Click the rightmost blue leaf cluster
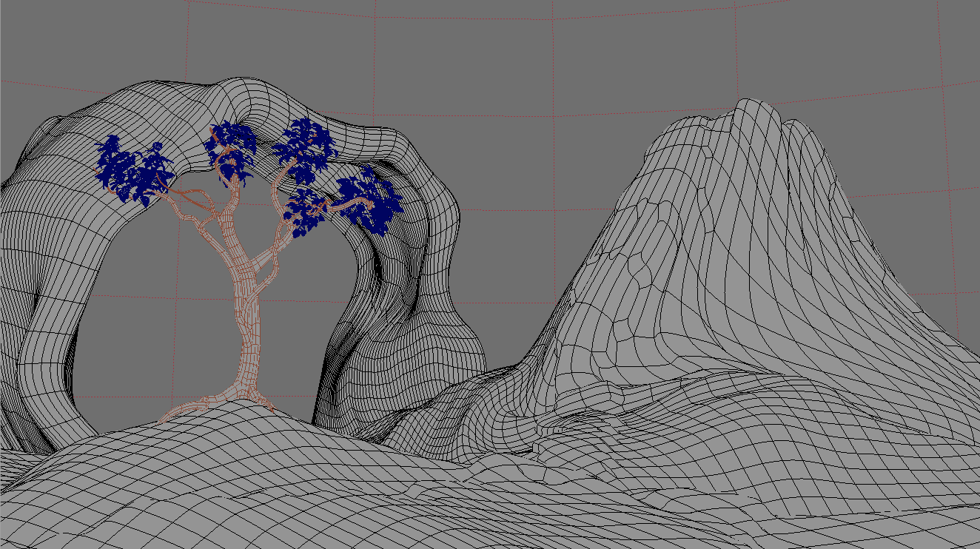This screenshot has height=549, width=980. (373, 203)
